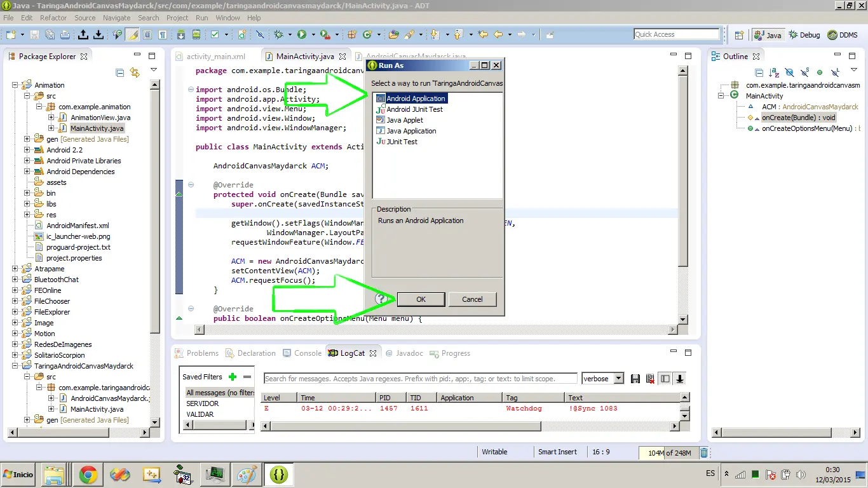868x488 pixels.
Task: Click the Inicio start button
Action: pos(18,475)
